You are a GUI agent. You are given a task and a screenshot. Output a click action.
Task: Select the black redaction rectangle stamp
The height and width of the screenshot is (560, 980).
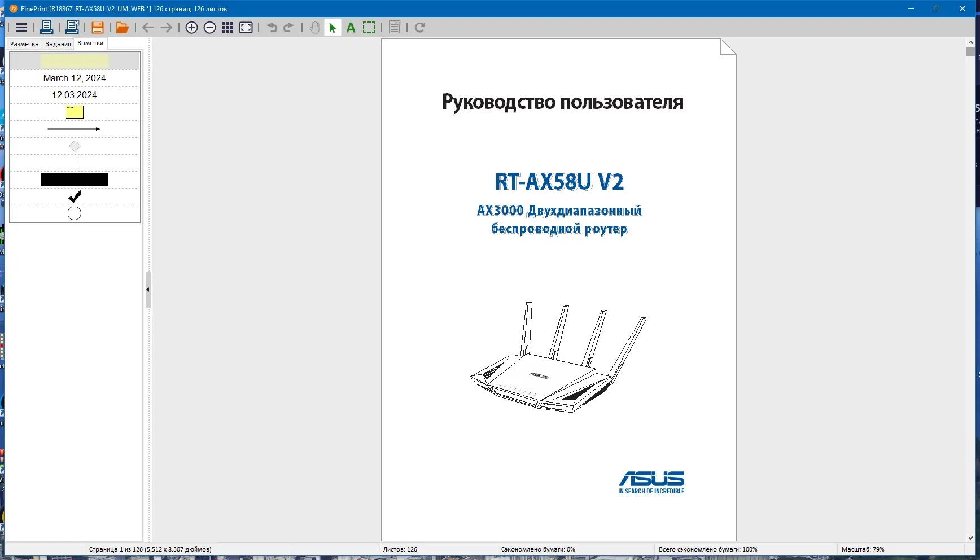tap(75, 180)
